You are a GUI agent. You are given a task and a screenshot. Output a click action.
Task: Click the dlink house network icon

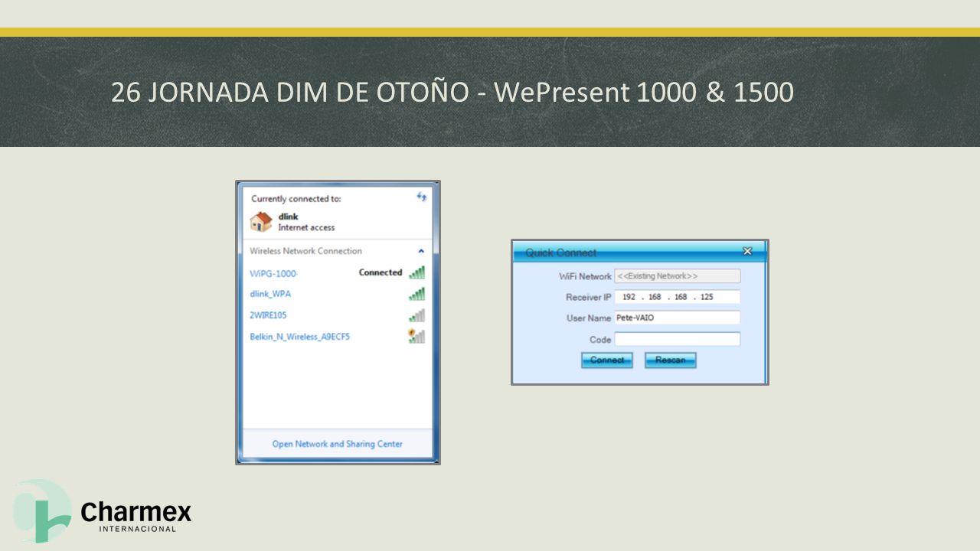click(261, 222)
